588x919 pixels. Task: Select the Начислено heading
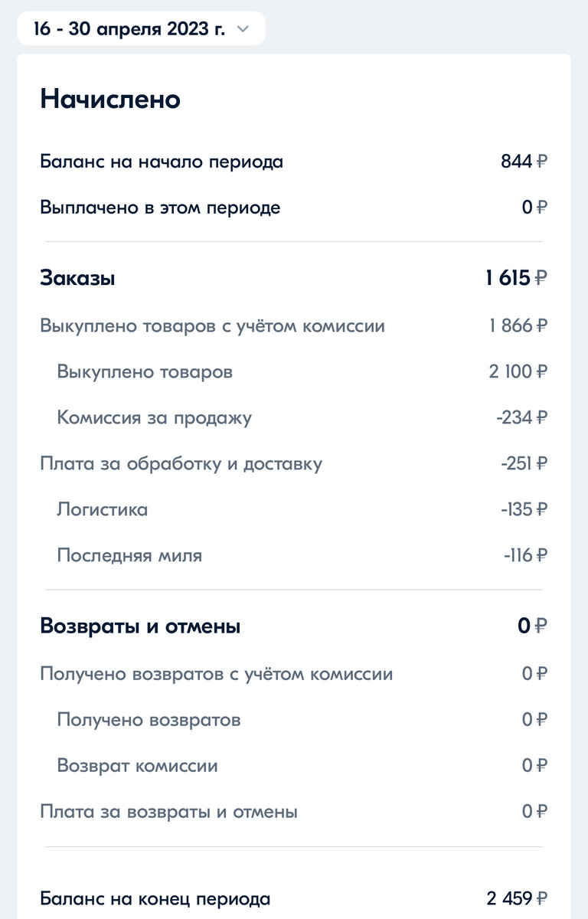pyautogui.click(x=110, y=99)
